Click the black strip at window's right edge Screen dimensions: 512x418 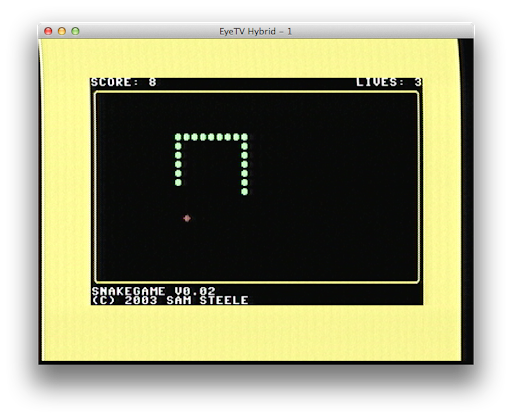click(x=467, y=200)
